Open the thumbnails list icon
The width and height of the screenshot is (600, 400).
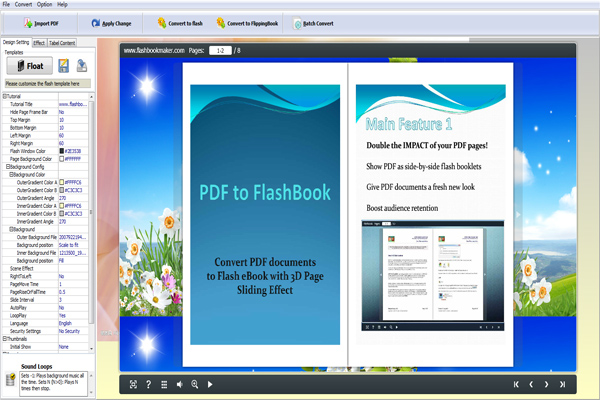click(x=164, y=384)
